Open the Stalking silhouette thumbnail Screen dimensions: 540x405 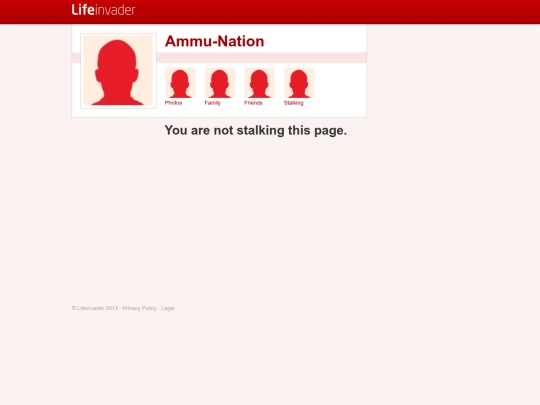coord(299,83)
